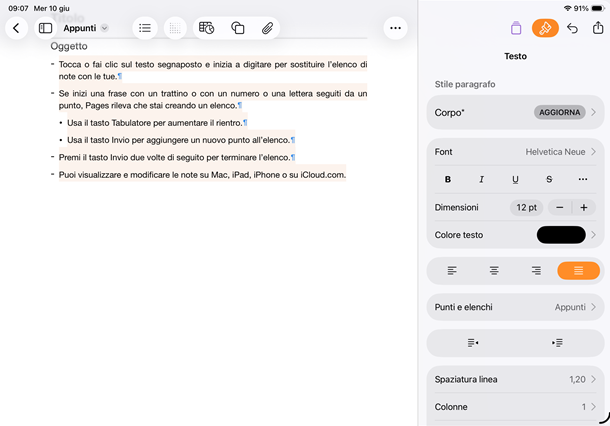Screen dimensions: 610x426
Task: Tap the battery indicator in status bar
Action: [x=597, y=8]
